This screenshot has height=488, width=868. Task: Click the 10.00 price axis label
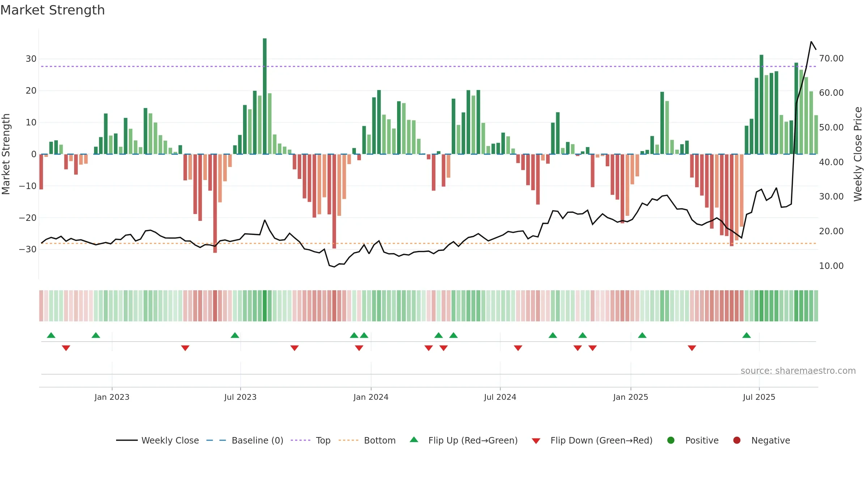tap(831, 266)
